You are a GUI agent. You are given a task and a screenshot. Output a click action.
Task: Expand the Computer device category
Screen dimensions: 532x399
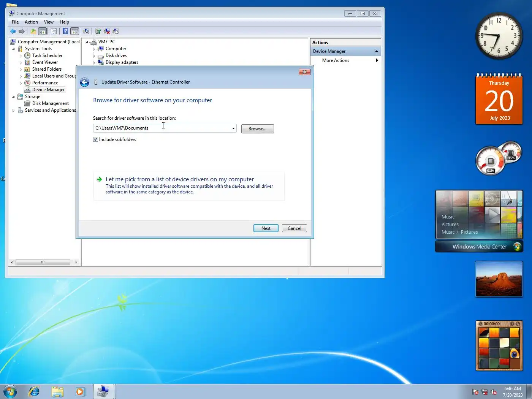point(94,49)
